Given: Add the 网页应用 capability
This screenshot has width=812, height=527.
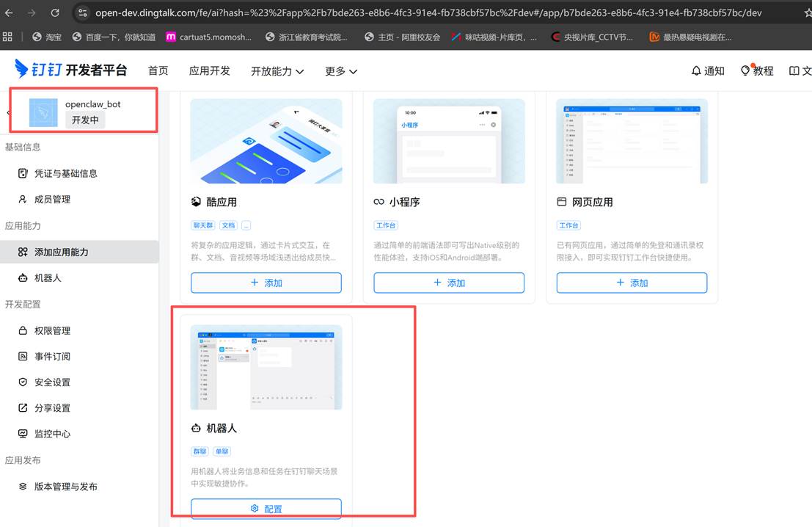Looking at the screenshot, I should point(632,283).
